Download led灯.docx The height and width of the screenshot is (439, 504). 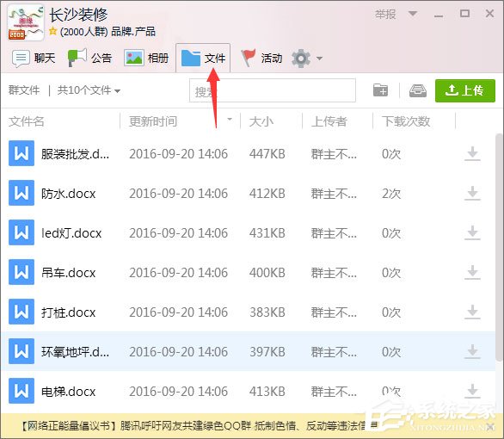coord(472,232)
